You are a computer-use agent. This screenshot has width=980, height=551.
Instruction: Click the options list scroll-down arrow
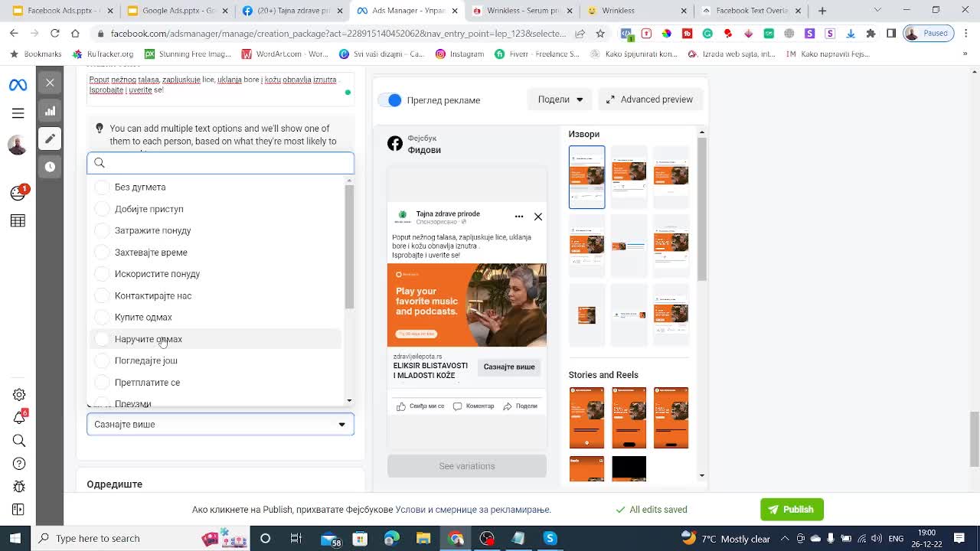click(349, 400)
